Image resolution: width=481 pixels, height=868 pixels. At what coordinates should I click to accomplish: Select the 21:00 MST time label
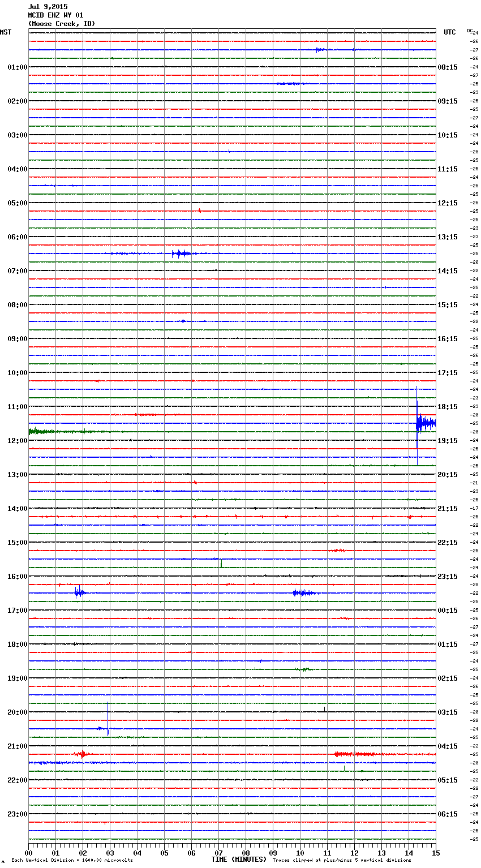[18, 746]
